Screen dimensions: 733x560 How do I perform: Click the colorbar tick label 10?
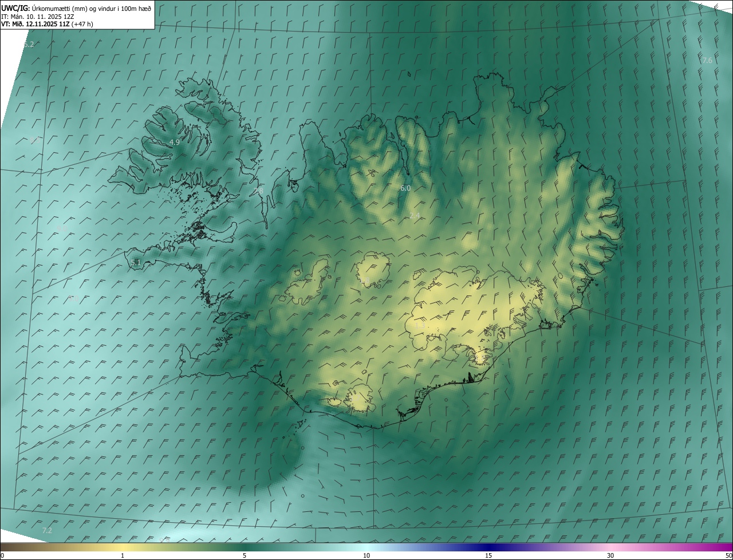[x=366, y=556]
